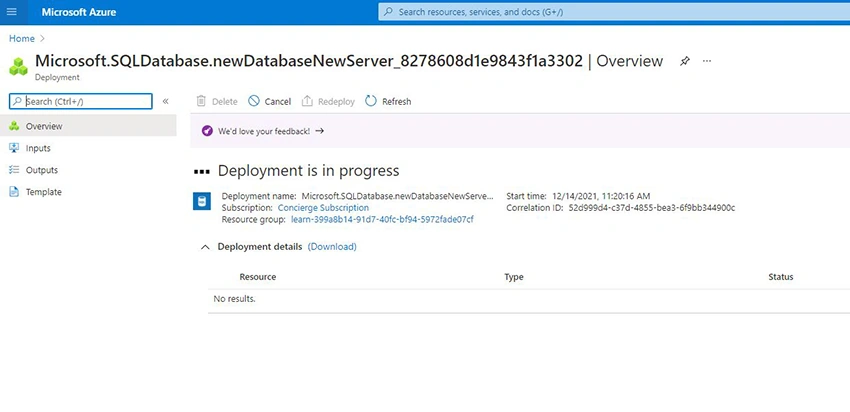Click the magnifier icon in global search
This screenshot has height=412, width=850.
tap(389, 12)
